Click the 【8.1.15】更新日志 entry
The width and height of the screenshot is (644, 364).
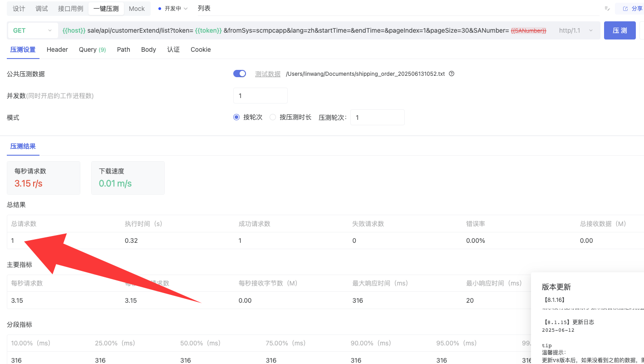[568, 322]
